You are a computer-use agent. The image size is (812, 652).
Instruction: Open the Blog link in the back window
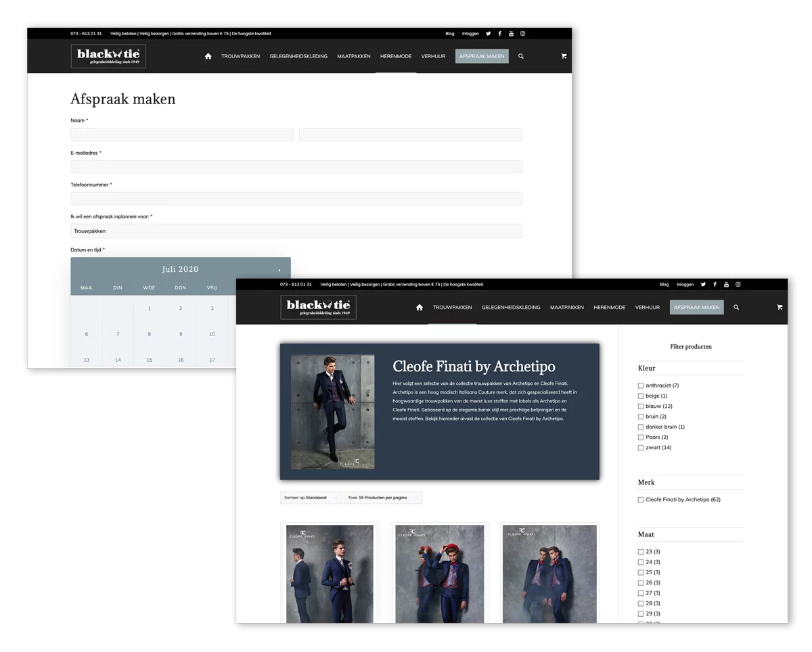click(450, 33)
